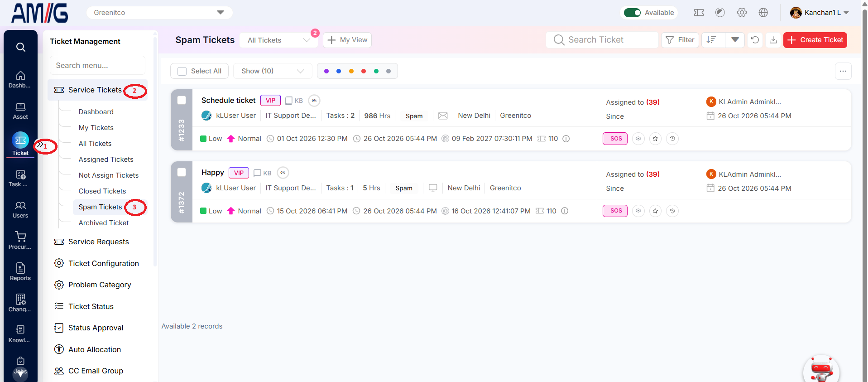Image resolution: width=868 pixels, height=382 pixels.
Task: Add a new My View
Action: pos(347,40)
